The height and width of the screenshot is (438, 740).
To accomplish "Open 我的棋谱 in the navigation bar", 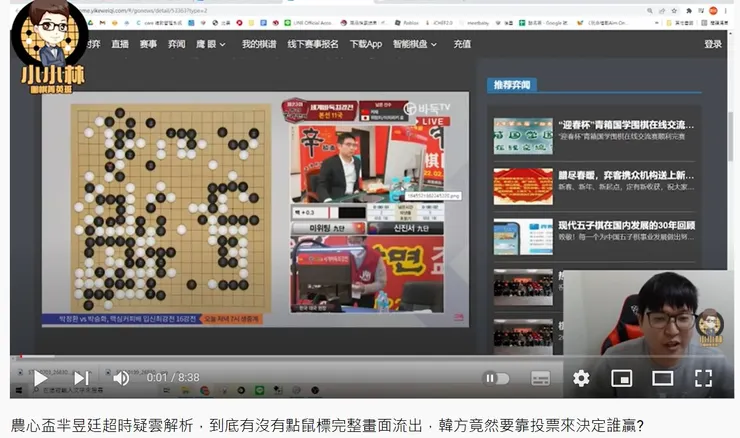I will 259,44.
